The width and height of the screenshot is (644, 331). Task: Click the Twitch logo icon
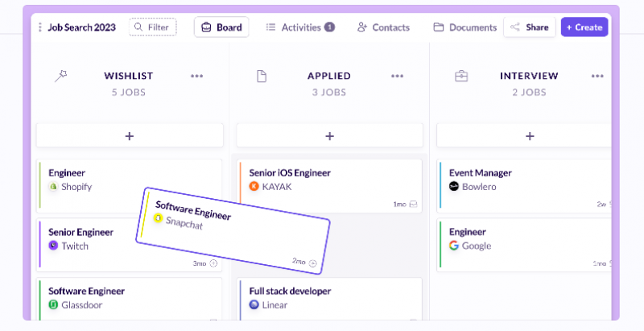53,246
